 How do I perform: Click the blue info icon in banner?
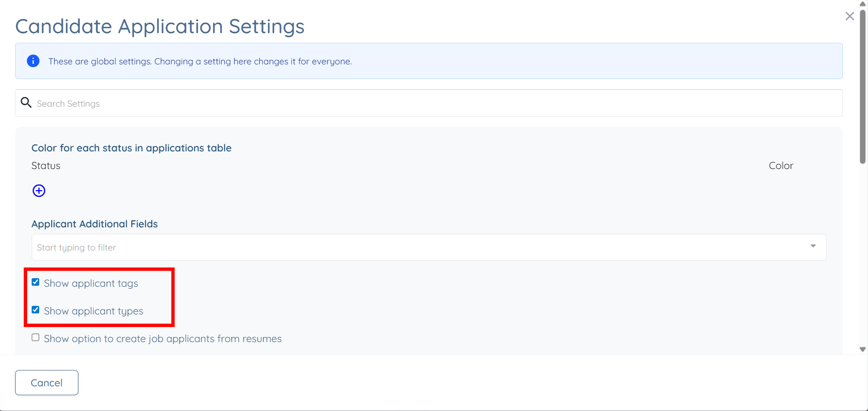33,61
